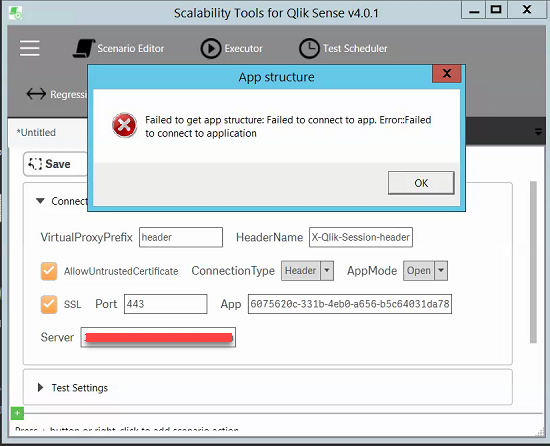
Task: Expand the Test Settings section
Action: point(40,387)
